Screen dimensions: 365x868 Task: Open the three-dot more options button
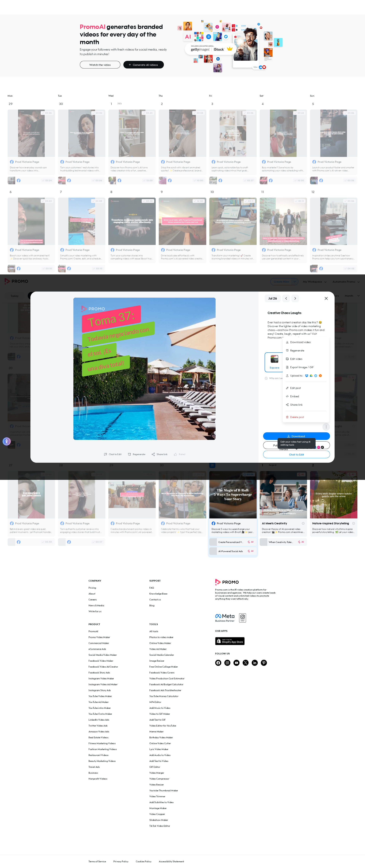326,427
